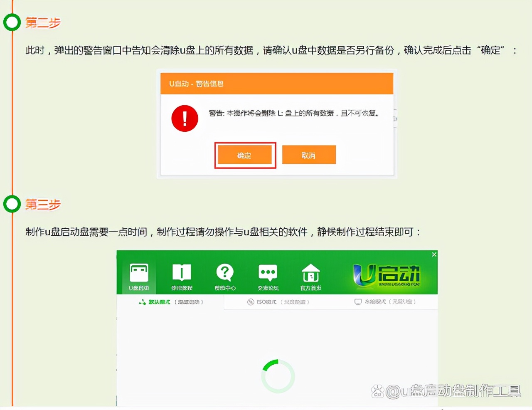Open the 官方首页 home icon

click(x=311, y=277)
